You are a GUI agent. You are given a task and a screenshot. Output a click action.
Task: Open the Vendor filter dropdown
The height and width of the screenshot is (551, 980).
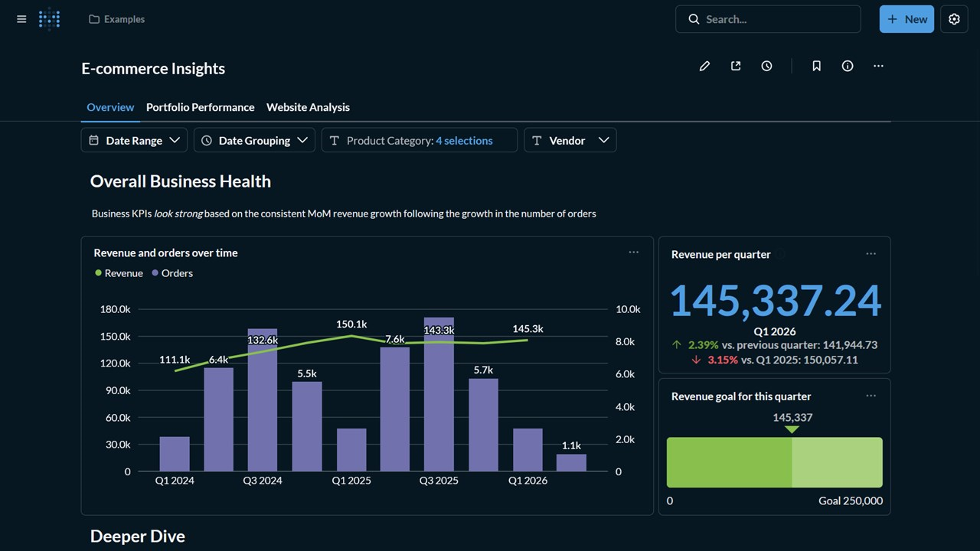570,141
